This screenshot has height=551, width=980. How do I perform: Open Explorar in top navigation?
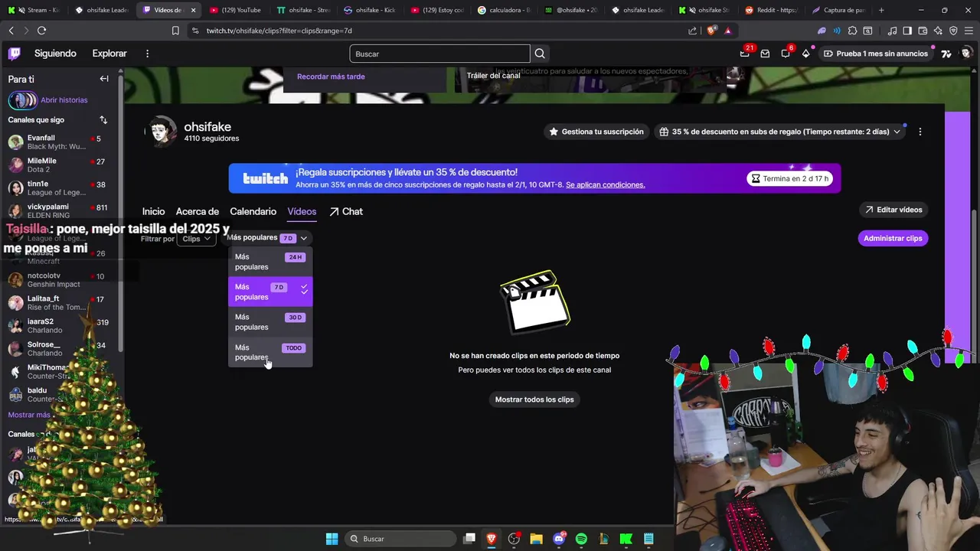[109, 54]
